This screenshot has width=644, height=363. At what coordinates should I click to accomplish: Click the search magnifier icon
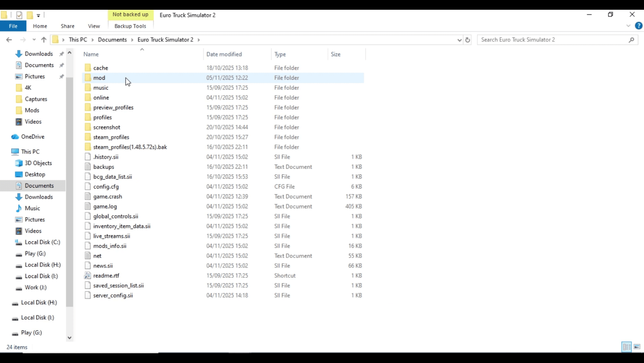pos(632,40)
